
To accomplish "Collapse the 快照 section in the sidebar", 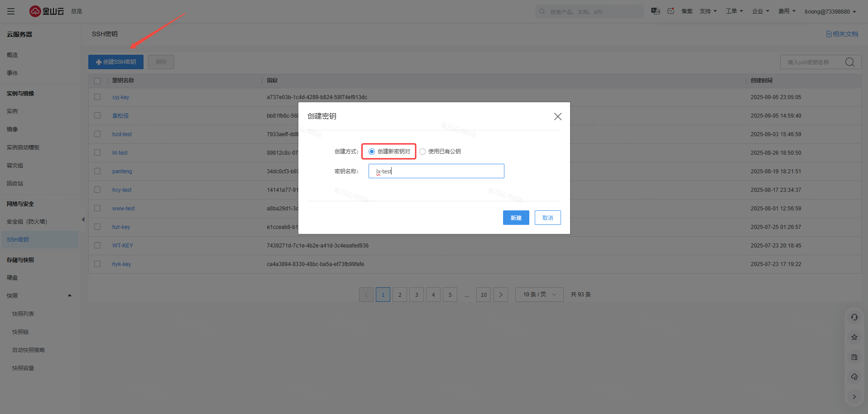I will [x=70, y=295].
